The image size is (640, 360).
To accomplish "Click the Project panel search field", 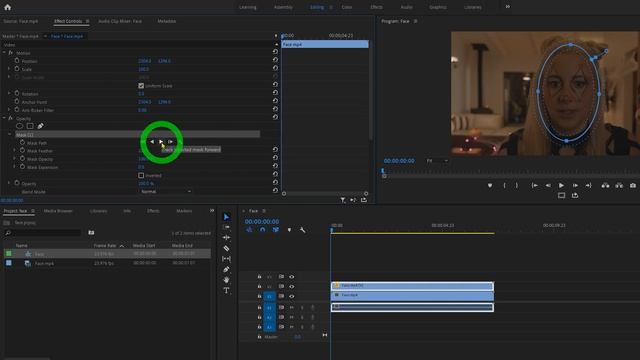I will tap(43, 233).
